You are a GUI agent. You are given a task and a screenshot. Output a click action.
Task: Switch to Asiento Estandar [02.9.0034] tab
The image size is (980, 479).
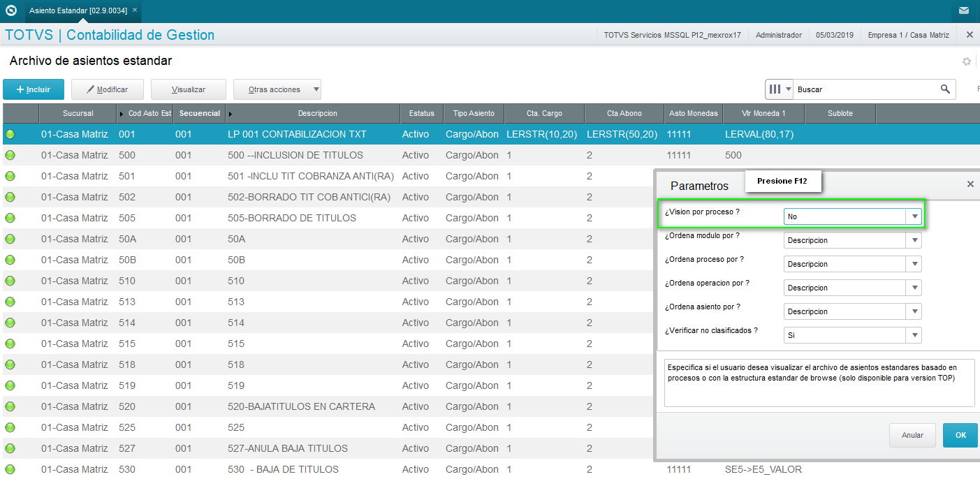click(78, 10)
